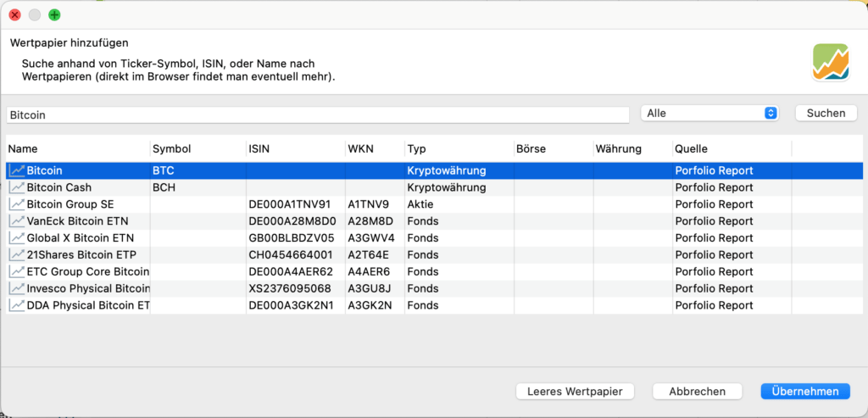Click the green zoom window button

54,15
